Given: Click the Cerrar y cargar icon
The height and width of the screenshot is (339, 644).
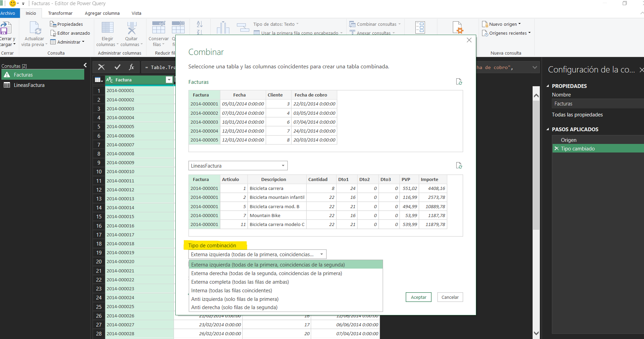Looking at the screenshot, I should pyautogui.click(x=6, y=28).
